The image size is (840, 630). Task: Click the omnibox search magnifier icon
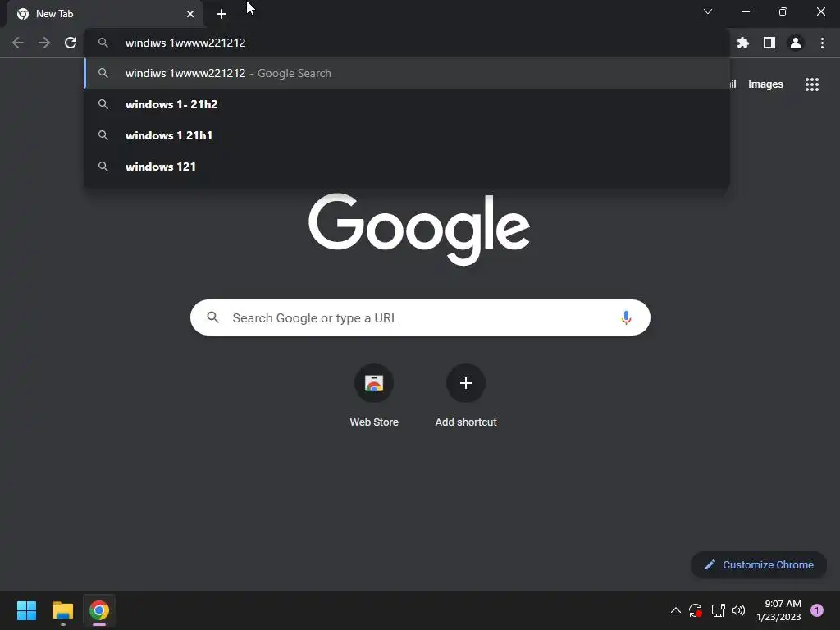coord(103,43)
